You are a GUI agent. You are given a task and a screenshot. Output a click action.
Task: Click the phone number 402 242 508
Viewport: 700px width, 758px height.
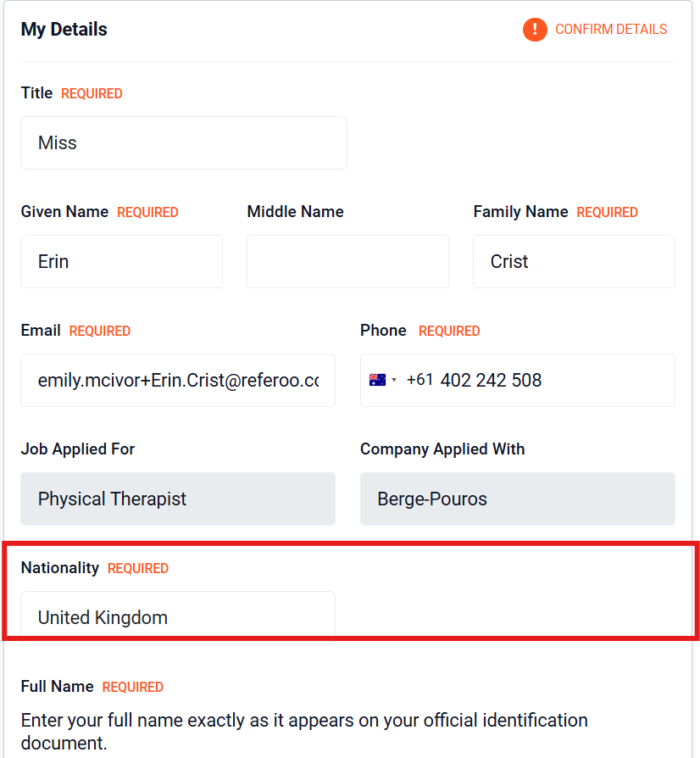[x=491, y=380]
